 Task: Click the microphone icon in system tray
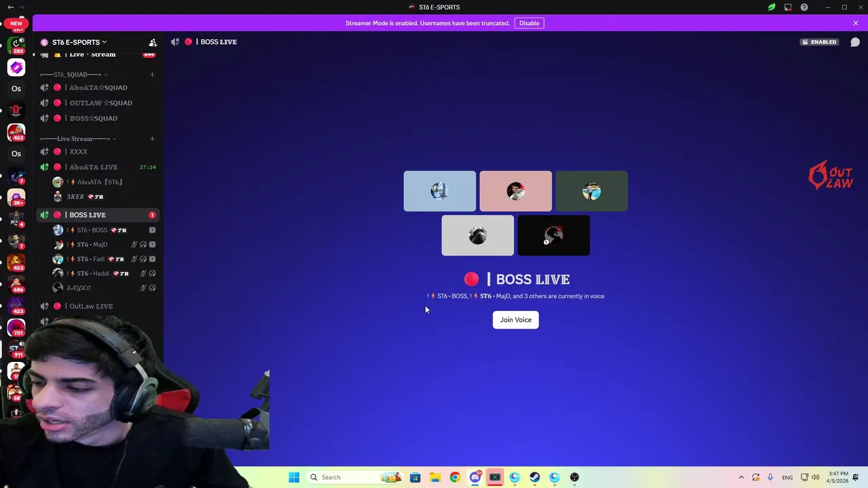click(x=771, y=477)
